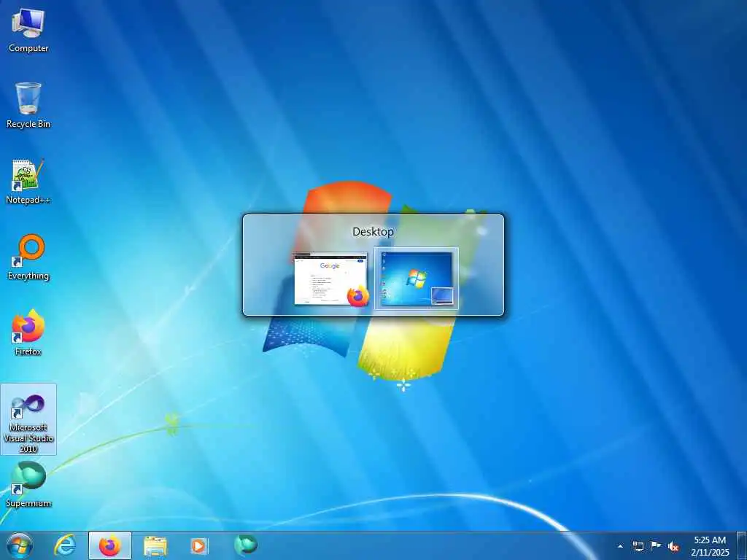Select the Microsoft Visual Studio 2010 shortcut
Screen dimensions: 747x560
pos(28,419)
